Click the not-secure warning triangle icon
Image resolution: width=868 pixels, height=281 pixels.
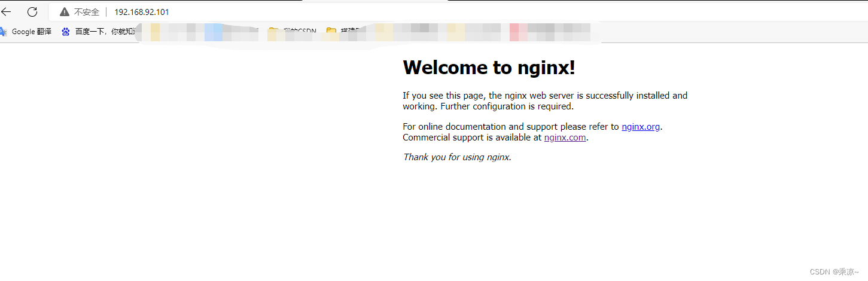click(65, 12)
